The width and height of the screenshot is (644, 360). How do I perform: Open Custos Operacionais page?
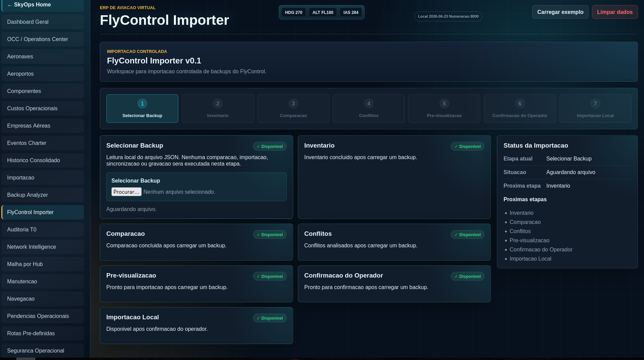point(43,108)
